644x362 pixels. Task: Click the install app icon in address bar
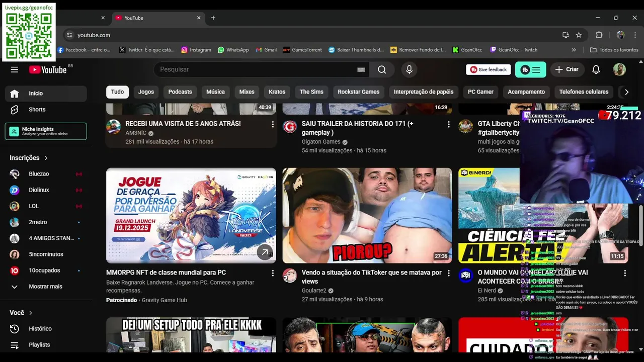tap(566, 35)
